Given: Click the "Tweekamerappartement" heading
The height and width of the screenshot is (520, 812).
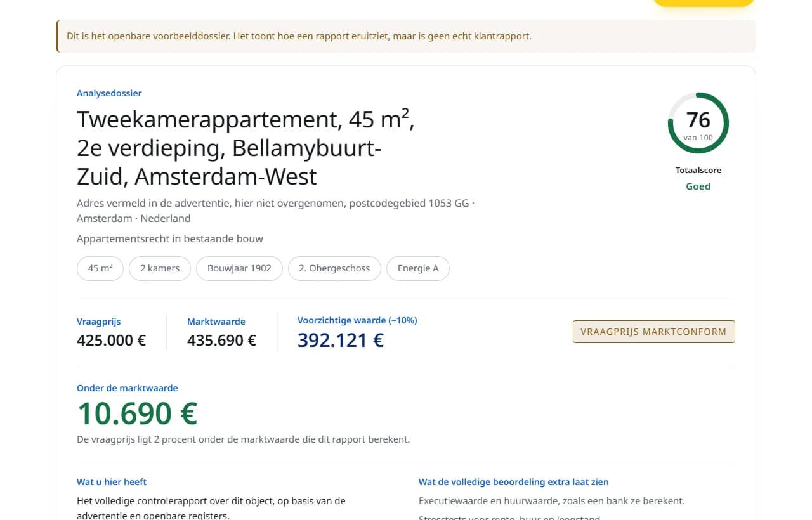Looking at the screenshot, I should click(246, 148).
